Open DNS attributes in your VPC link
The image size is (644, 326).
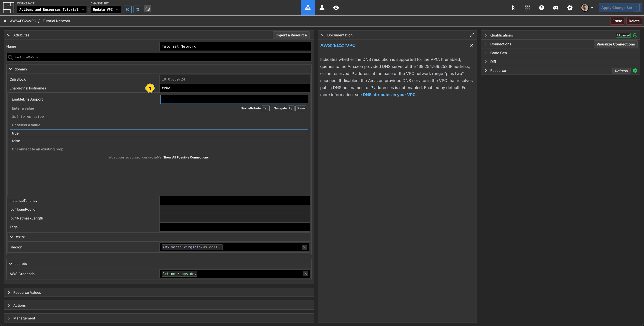pos(389,95)
